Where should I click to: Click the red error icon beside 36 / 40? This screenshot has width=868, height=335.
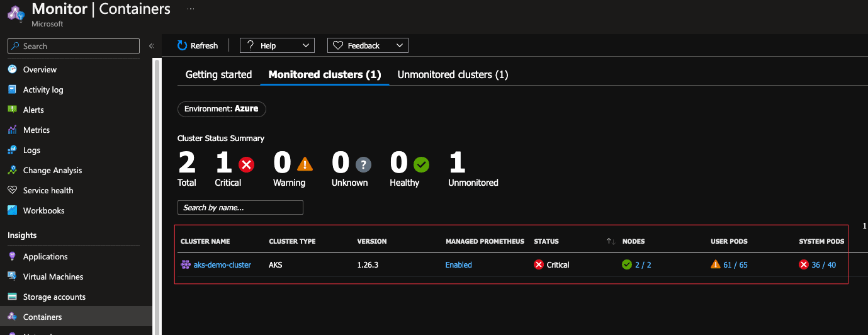[804, 265]
